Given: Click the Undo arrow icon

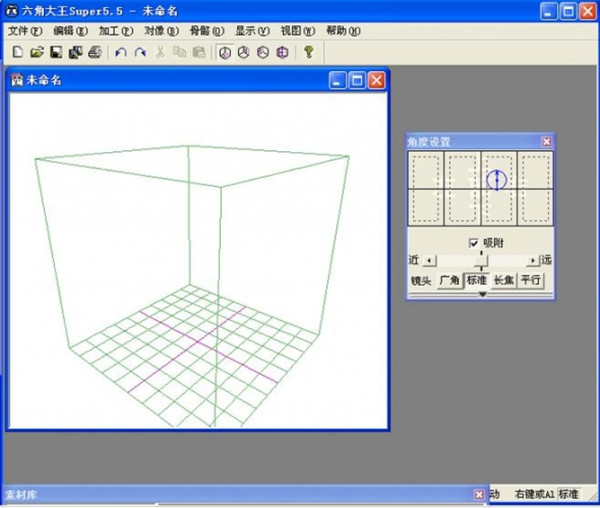Looking at the screenshot, I should (x=121, y=52).
